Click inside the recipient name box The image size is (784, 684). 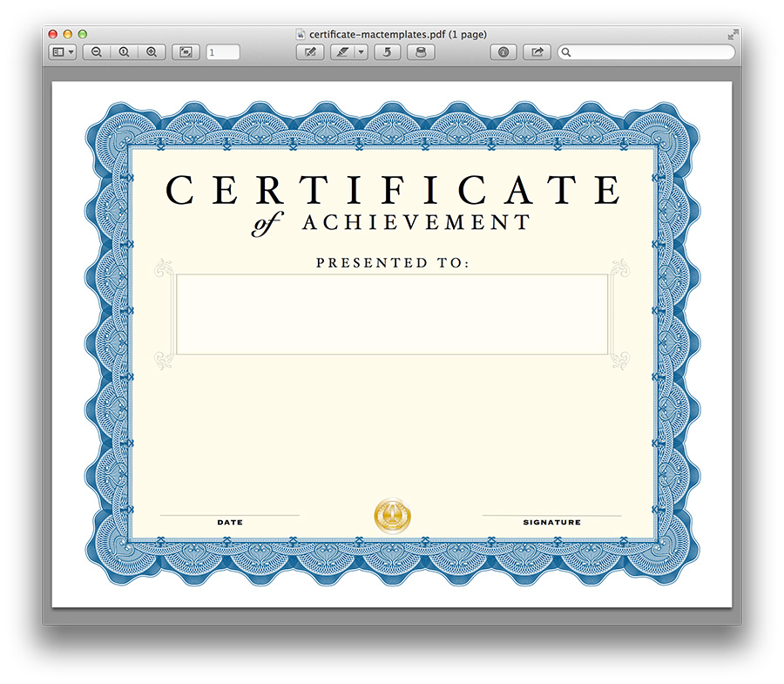click(392, 314)
